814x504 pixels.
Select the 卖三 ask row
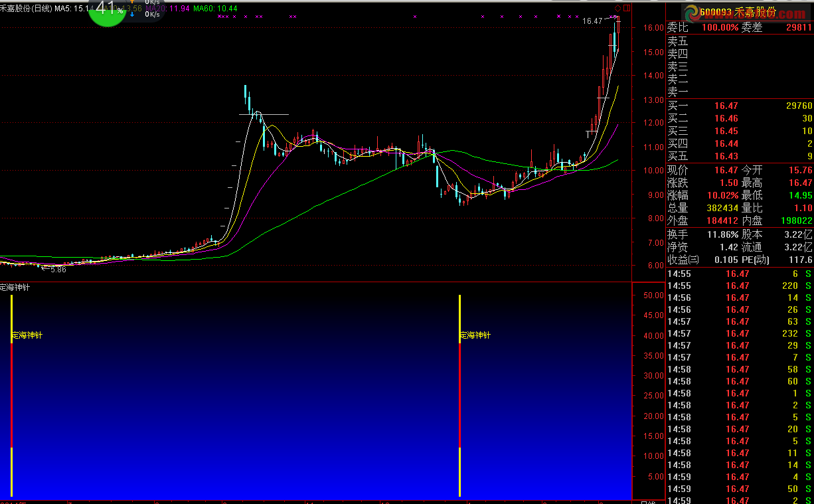coord(740,66)
